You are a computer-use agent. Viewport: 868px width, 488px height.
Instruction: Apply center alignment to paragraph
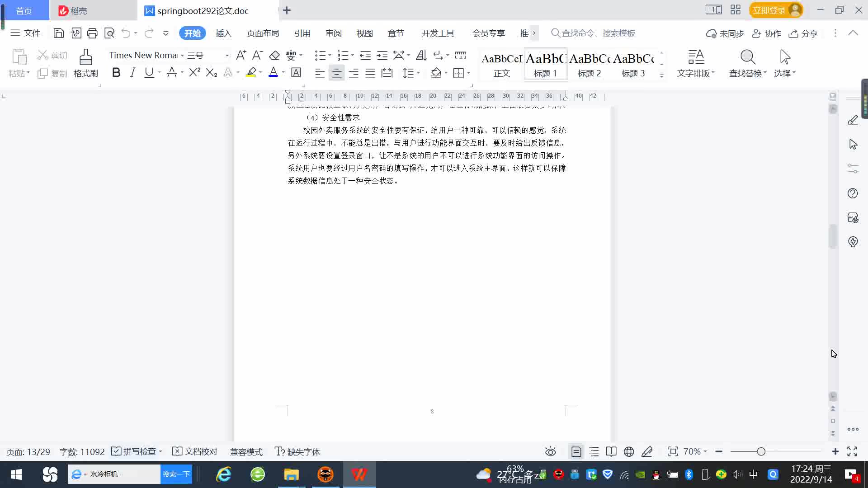coord(336,73)
